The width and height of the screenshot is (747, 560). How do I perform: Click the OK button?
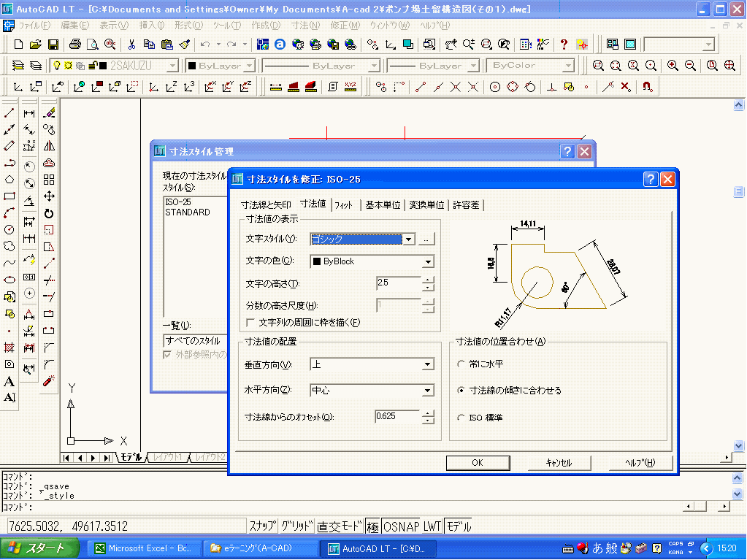click(478, 463)
